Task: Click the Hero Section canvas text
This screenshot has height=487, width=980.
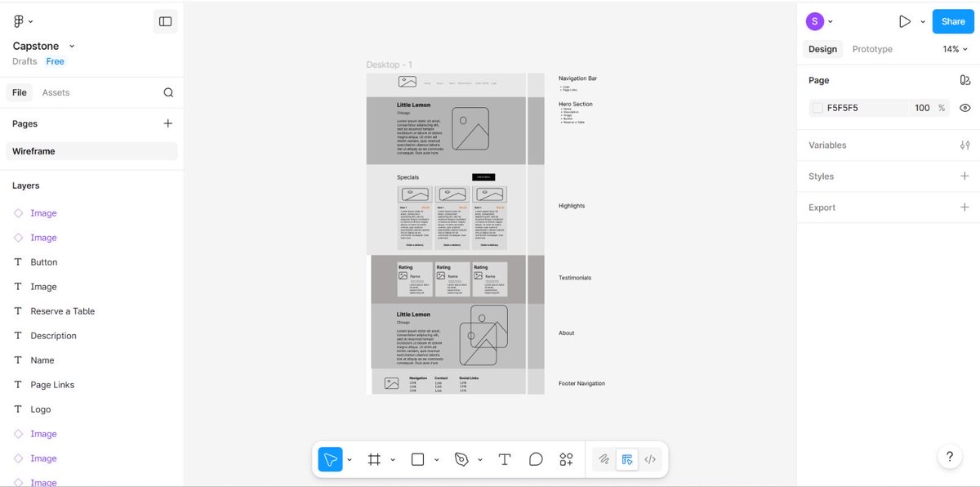Action: click(576, 104)
